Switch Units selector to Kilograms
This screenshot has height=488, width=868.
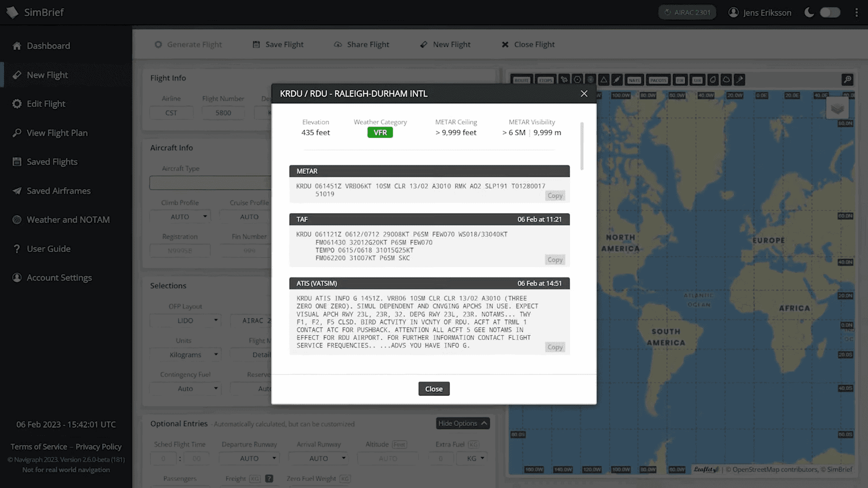pos(185,354)
